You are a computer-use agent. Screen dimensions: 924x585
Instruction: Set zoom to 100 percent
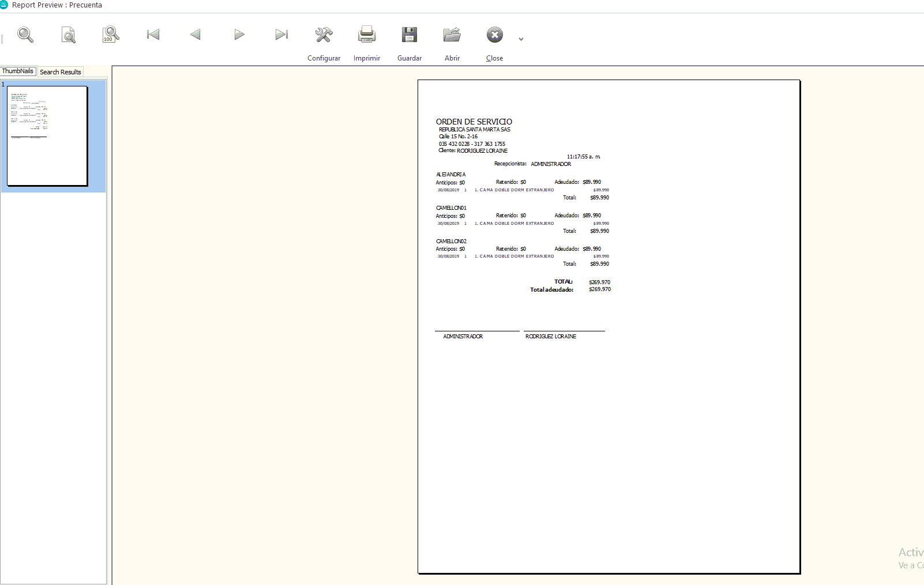[x=110, y=35]
